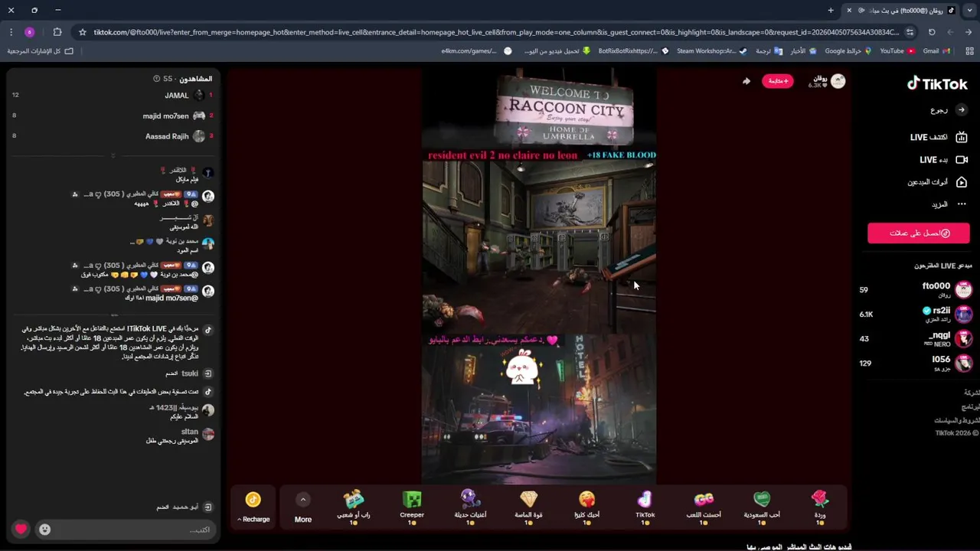The width and height of the screenshot is (980, 551).
Task: Follow the streamer with the pink button
Action: (x=777, y=81)
